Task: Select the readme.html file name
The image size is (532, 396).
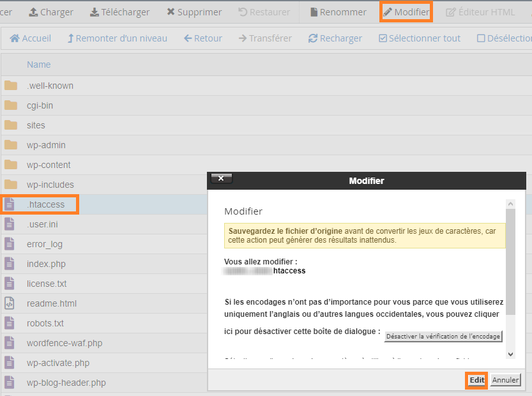Action: coord(52,303)
